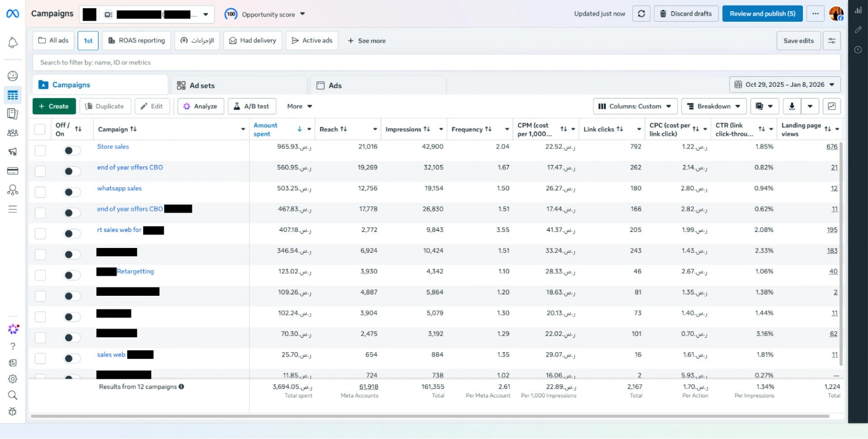Tick the checkbox for whatsapp sales campaign
The height and width of the screenshot is (439, 868).
[40, 192]
